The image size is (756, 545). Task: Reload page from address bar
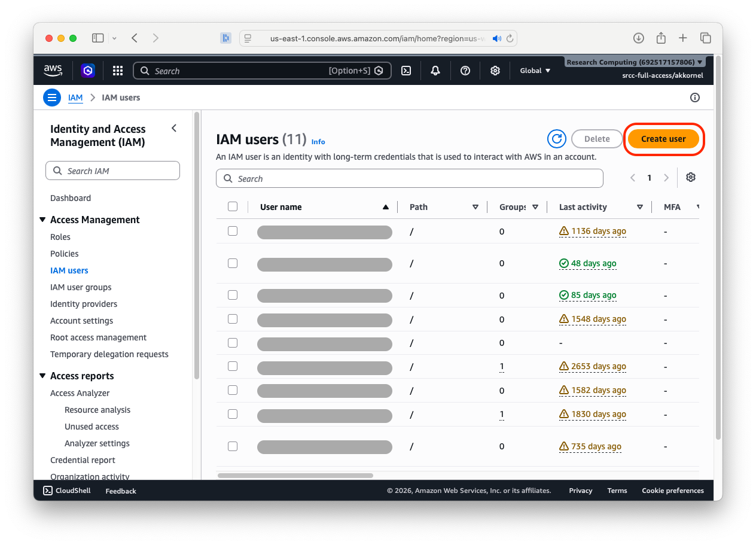coord(510,38)
